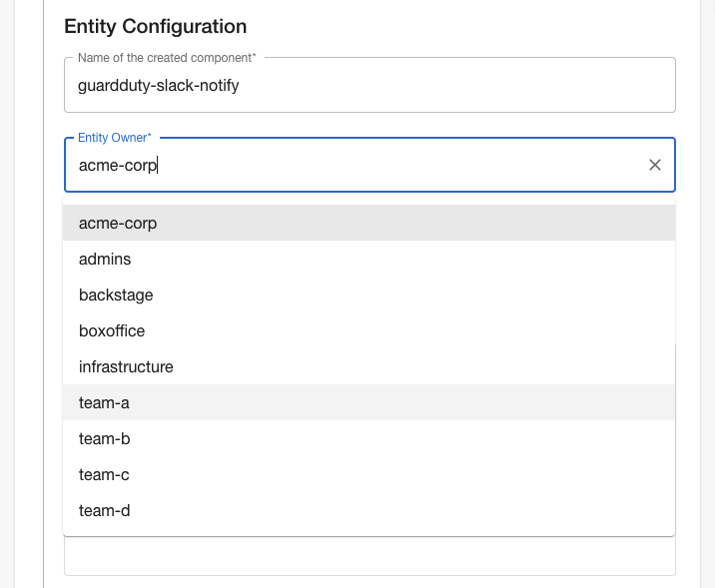Pick backstage as entity owner

pos(116,295)
